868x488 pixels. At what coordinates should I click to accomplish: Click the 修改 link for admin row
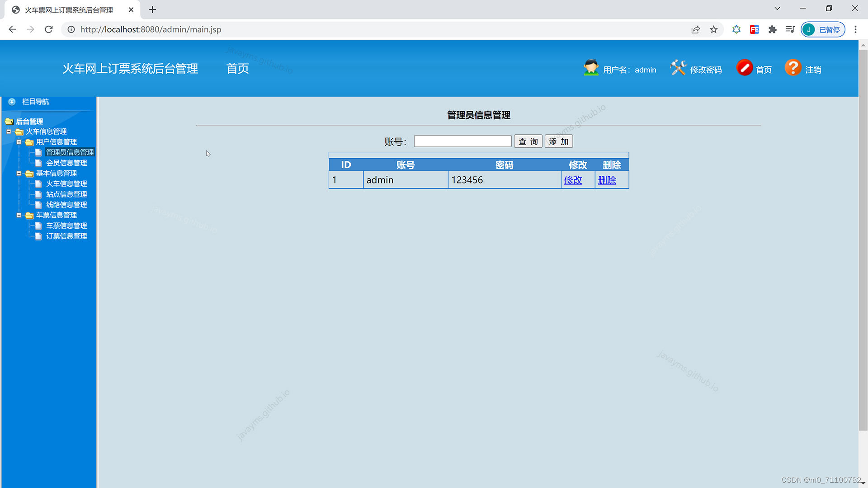[x=573, y=180]
